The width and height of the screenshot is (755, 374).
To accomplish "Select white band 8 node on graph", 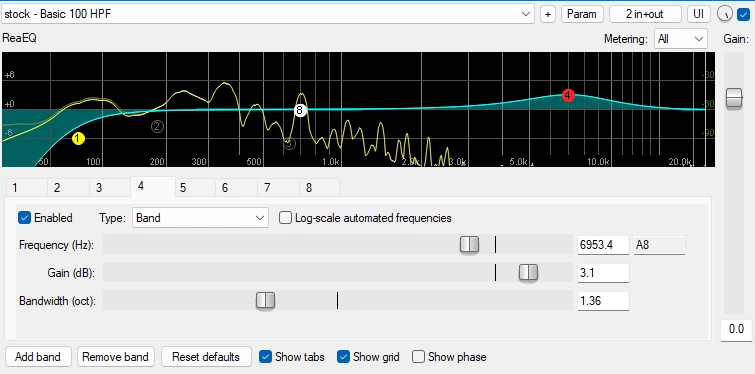I will pyautogui.click(x=299, y=110).
